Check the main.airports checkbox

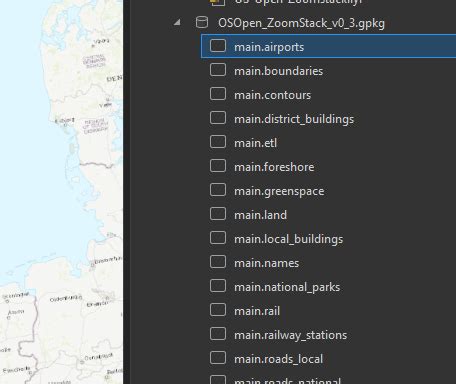218,46
